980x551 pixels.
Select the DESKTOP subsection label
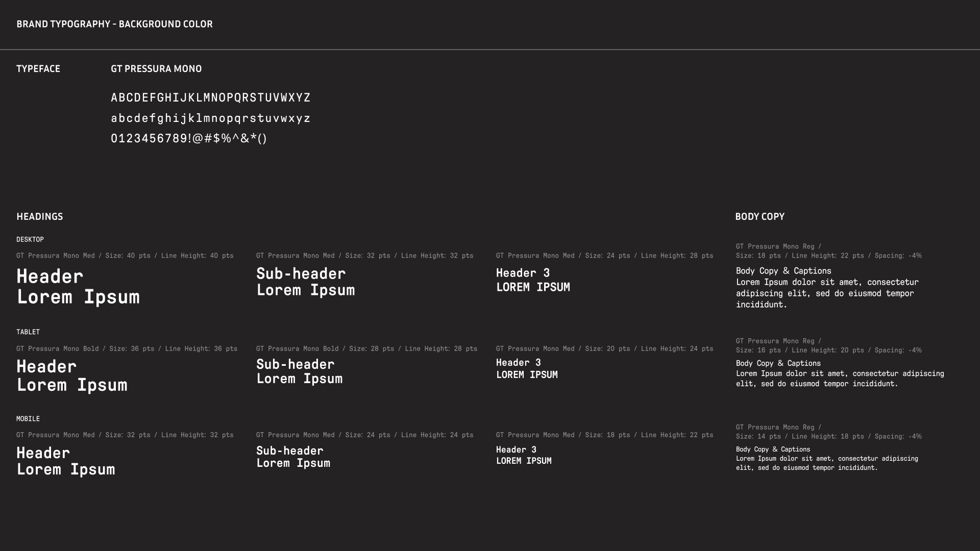30,239
